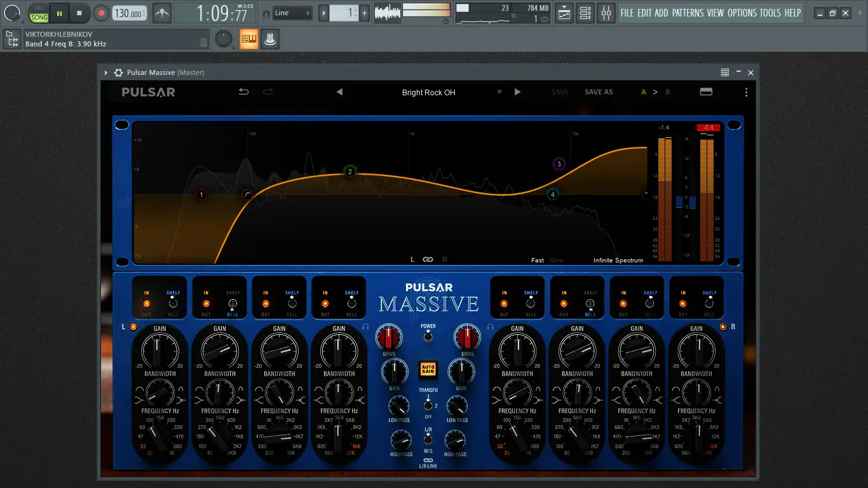The width and height of the screenshot is (868, 488).
Task: Click the greyed SAVE preset button
Action: tap(560, 92)
